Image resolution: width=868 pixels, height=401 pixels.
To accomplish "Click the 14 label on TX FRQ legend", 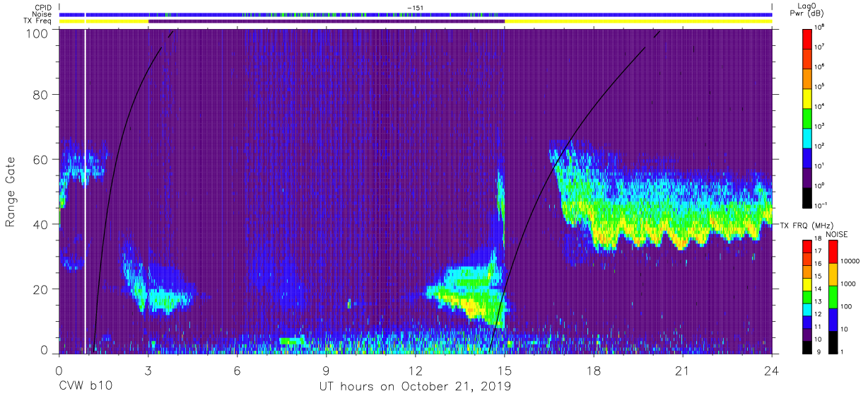I will coord(819,290).
